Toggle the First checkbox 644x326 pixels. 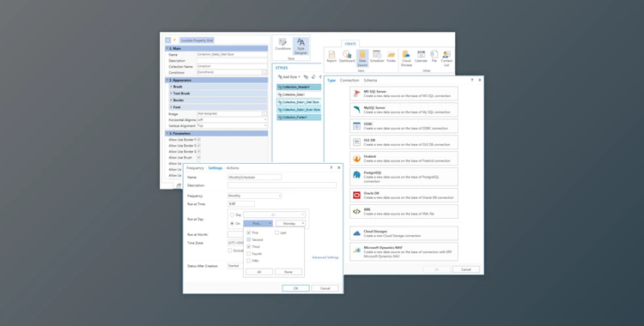[248, 232]
